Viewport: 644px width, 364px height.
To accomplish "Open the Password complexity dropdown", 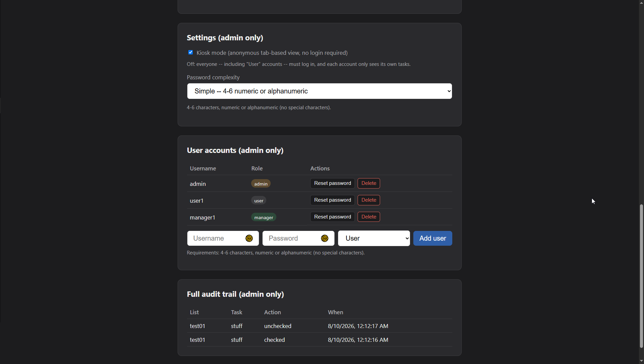I will point(319,91).
